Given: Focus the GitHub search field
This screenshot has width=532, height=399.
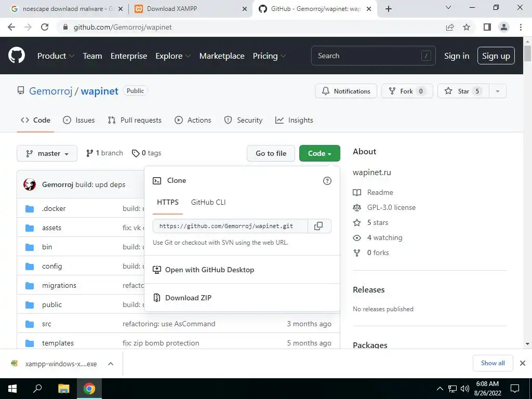Looking at the screenshot, I should 373,56.
